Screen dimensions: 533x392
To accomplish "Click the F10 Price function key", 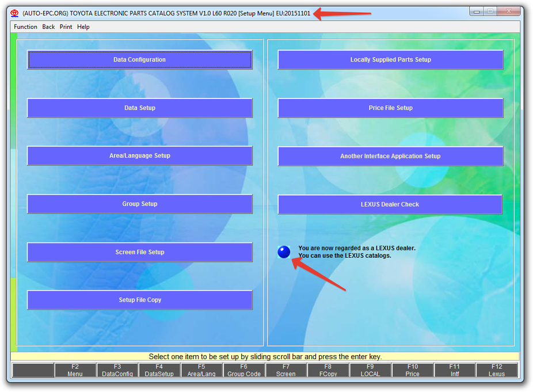I will (x=412, y=370).
